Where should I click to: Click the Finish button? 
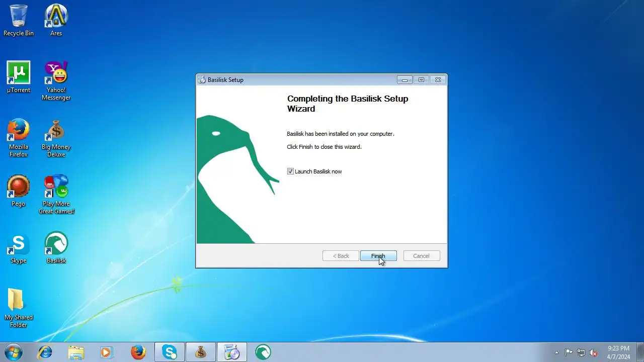tap(378, 256)
